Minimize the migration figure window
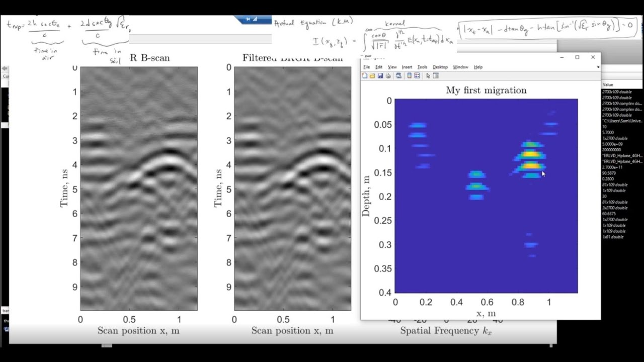The width and height of the screenshot is (644, 362). point(562,57)
